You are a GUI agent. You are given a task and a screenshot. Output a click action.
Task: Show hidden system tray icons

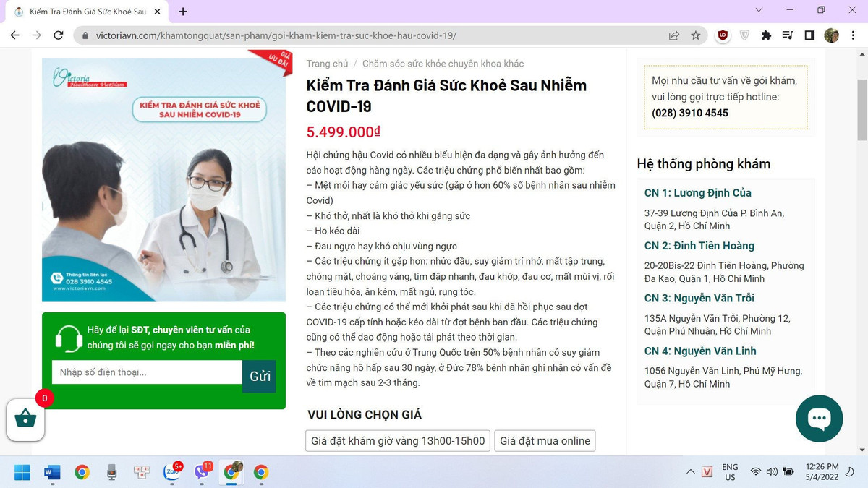690,472
